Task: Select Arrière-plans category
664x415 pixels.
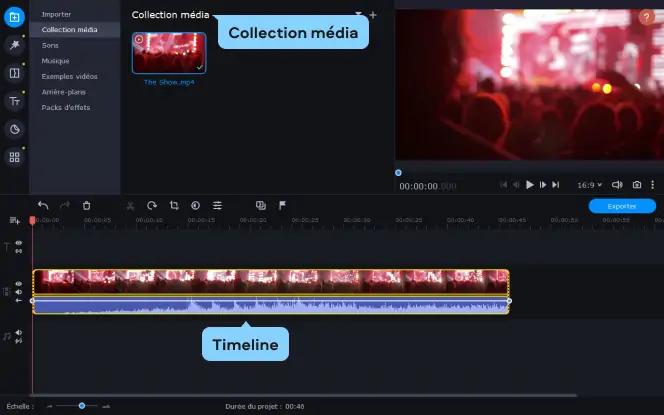Action: point(64,92)
